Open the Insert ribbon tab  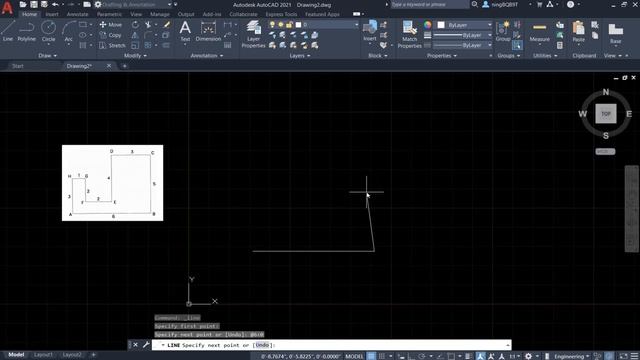tap(52, 14)
